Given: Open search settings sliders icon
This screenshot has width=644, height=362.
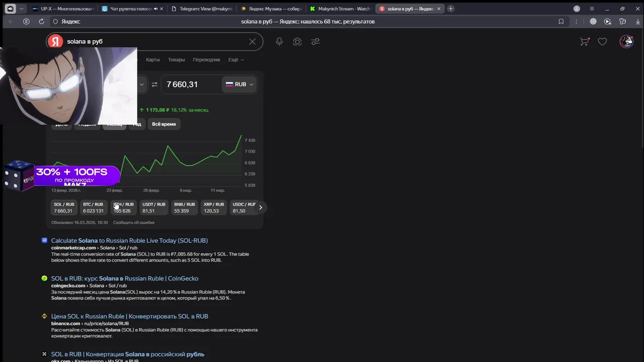Looking at the screenshot, I should [315, 42].
